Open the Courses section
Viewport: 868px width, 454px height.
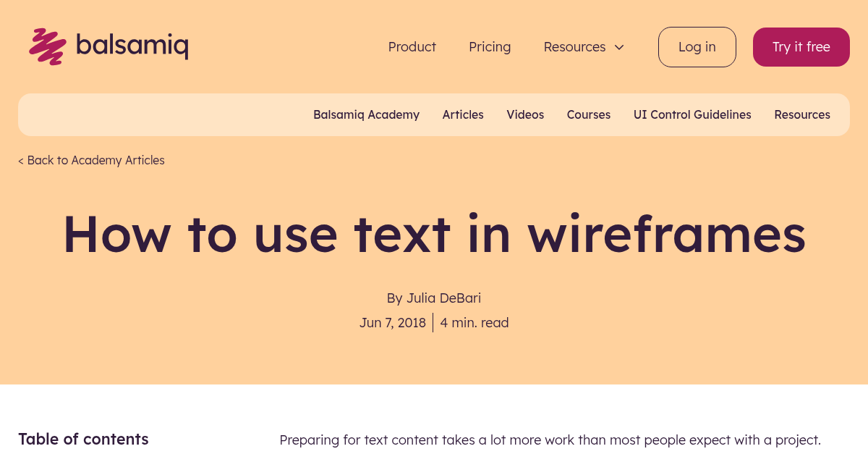point(588,114)
